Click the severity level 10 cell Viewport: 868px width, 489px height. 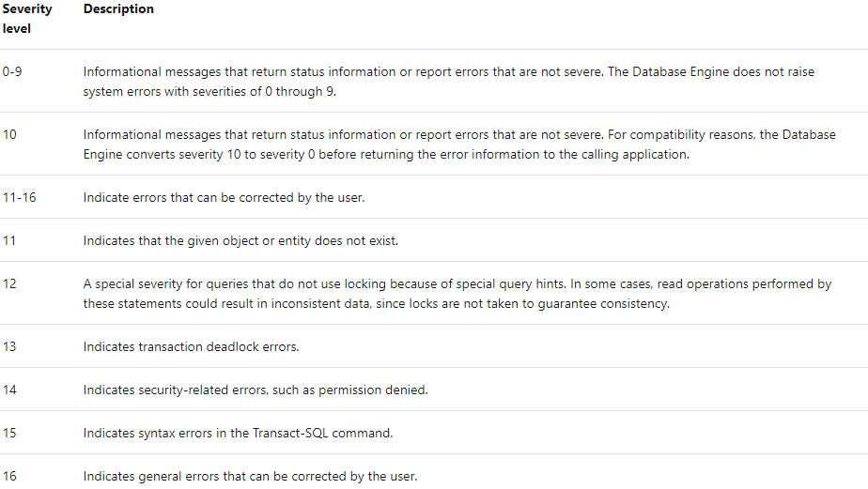tap(9, 135)
